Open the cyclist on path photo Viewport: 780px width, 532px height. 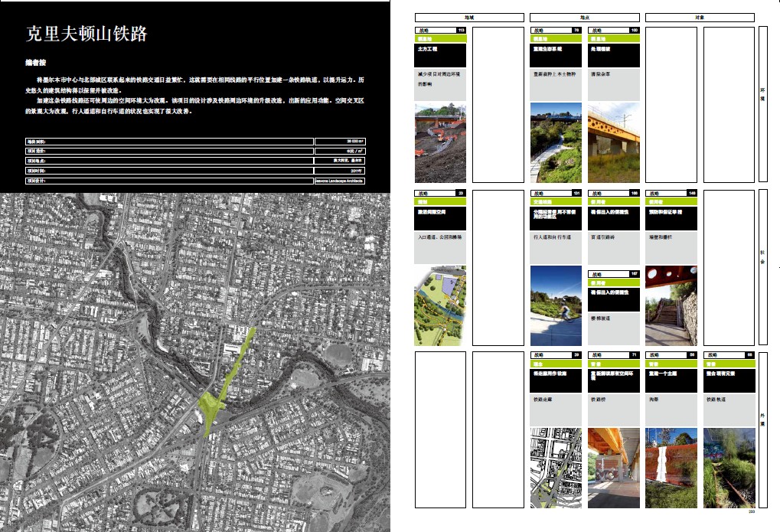[x=556, y=305]
